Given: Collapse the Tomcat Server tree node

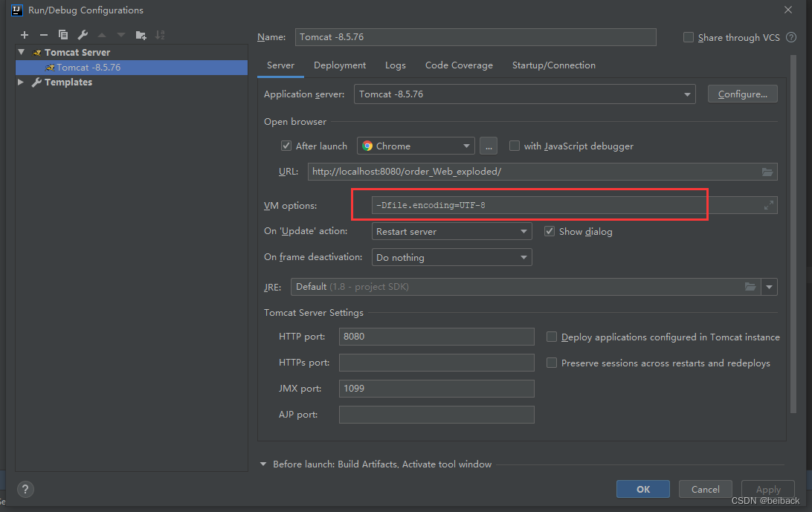Looking at the screenshot, I should point(22,52).
